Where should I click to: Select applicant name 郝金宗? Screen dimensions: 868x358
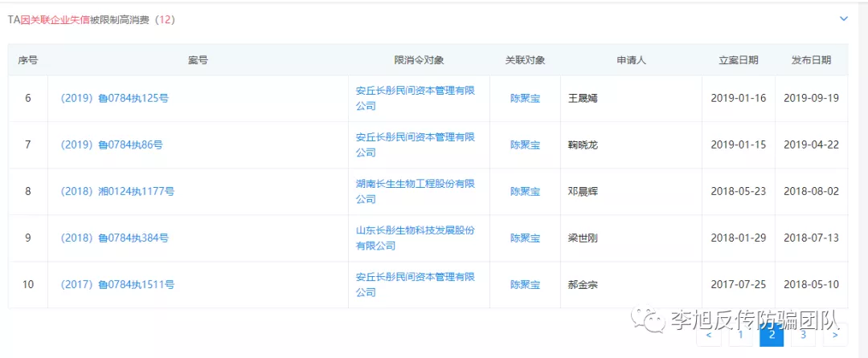(x=583, y=285)
